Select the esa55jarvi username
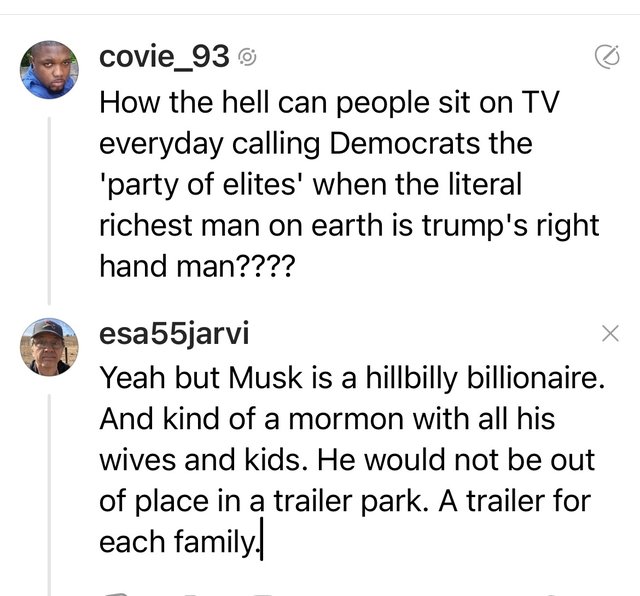The image size is (640, 596). point(172,335)
